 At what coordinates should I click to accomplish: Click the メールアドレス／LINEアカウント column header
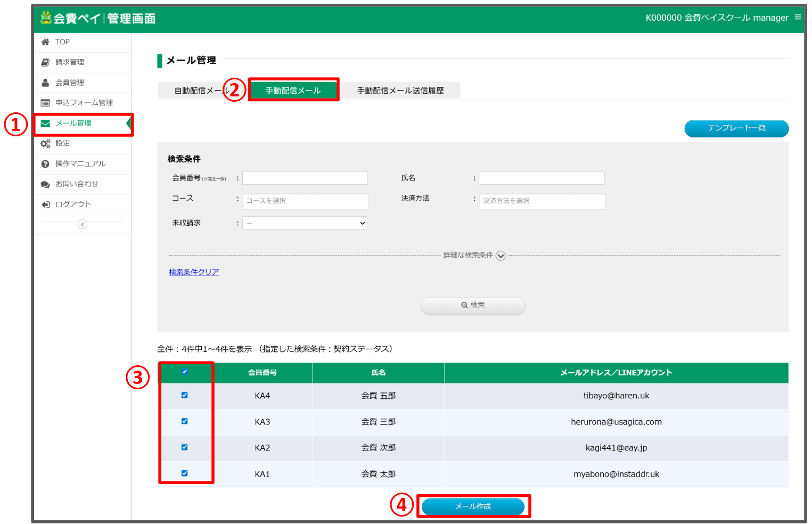pos(616,373)
